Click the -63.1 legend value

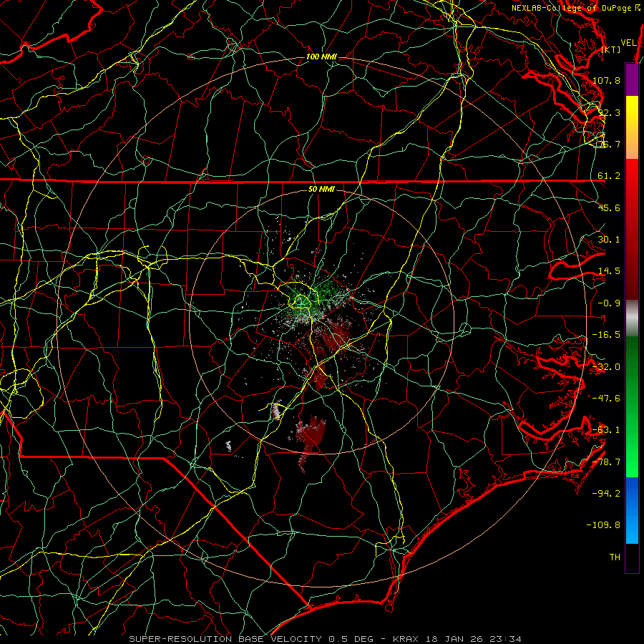[606, 430]
